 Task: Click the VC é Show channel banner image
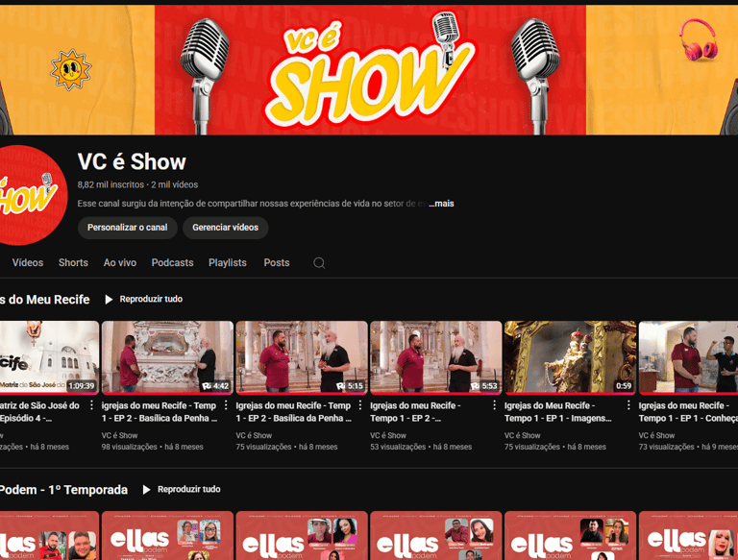point(369,70)
